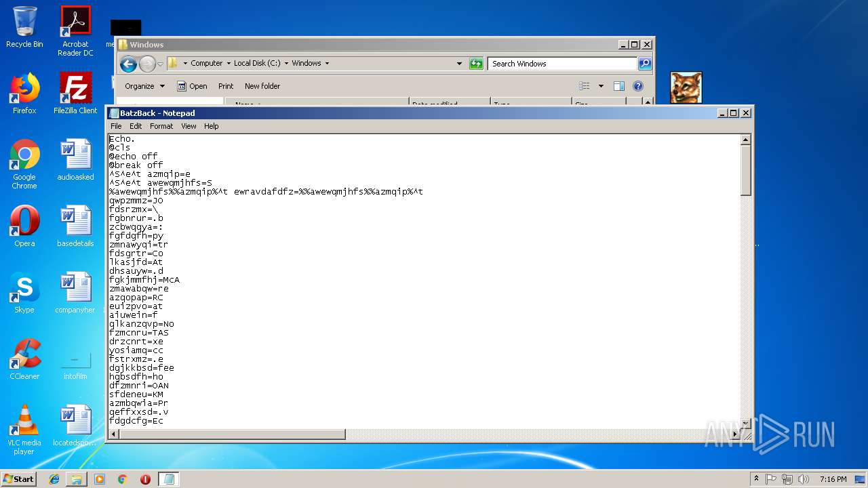
Task: Click the line 'fgkjmmfhj=McA' in Notepad
Action: pyautogui.click(x=144, y=280)
